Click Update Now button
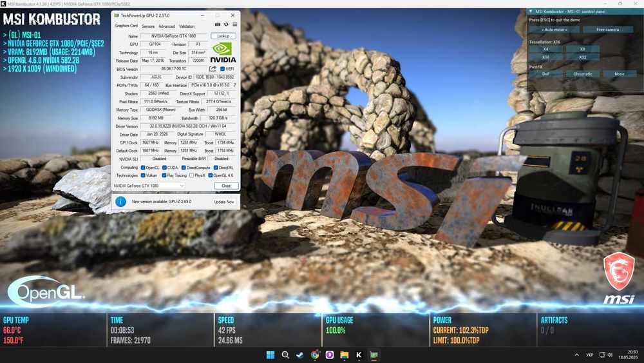Viewport: 644px width, 363px height. (224, 202)
